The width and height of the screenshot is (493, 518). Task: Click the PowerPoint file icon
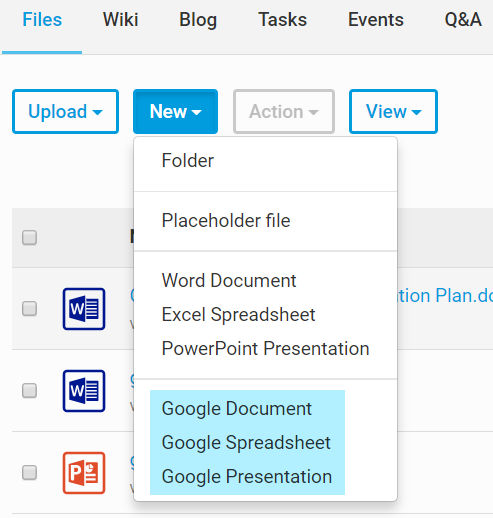click(x=84, y=473)
